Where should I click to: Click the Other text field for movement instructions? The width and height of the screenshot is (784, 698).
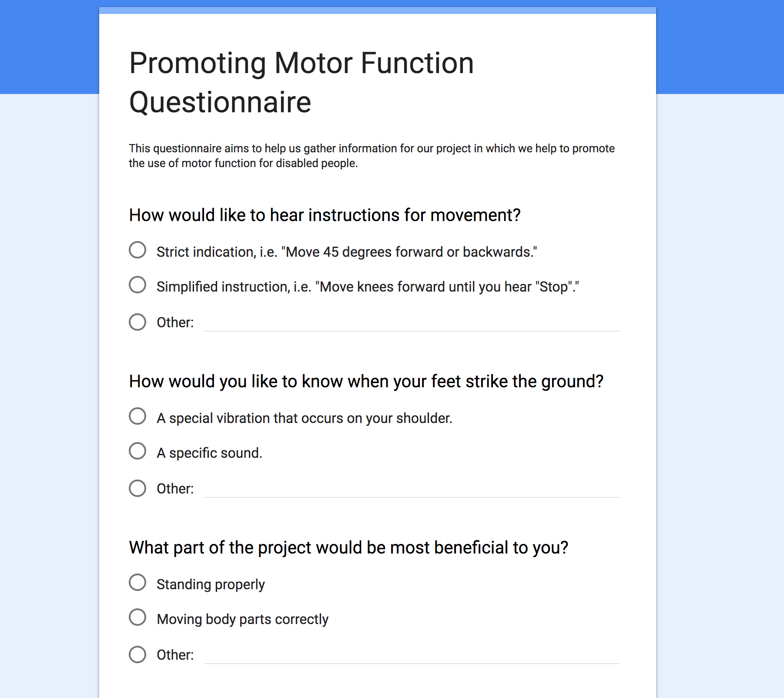click(x=412, y=322)
